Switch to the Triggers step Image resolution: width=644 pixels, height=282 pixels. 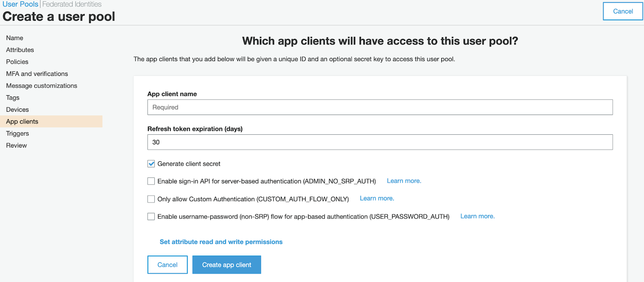17,134
